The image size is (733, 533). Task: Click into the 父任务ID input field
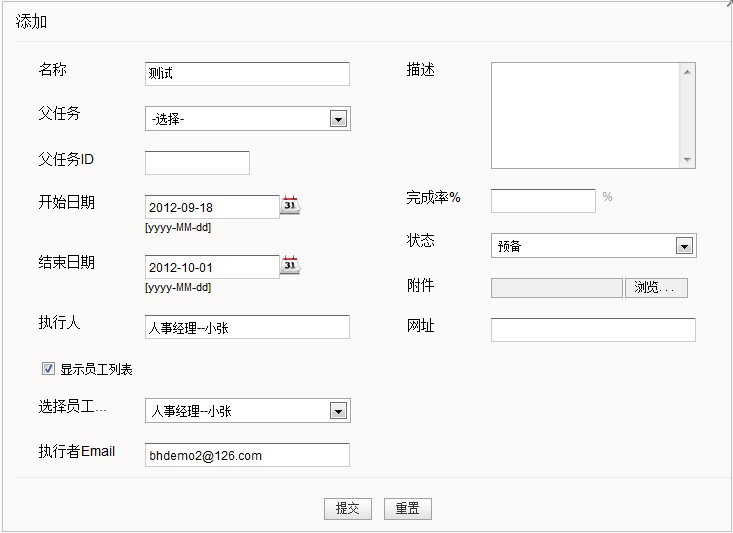[x=197, y=163]
